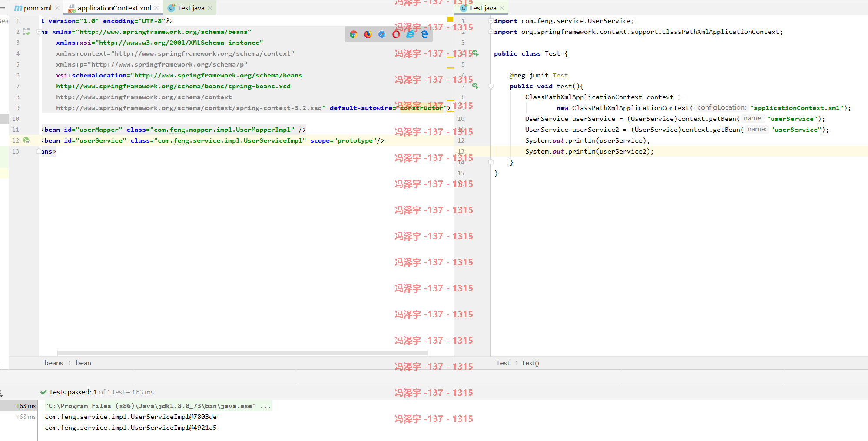
Task: Switch to applicationContext.xml tab
Action: pos(114,8)
